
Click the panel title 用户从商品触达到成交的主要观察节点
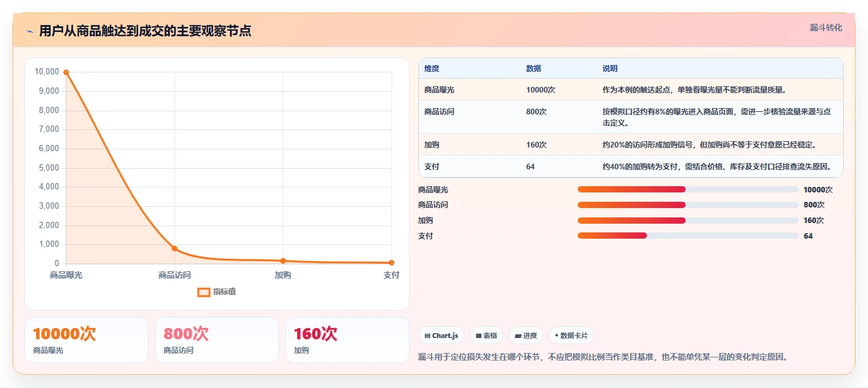click(x=145, y=31)
